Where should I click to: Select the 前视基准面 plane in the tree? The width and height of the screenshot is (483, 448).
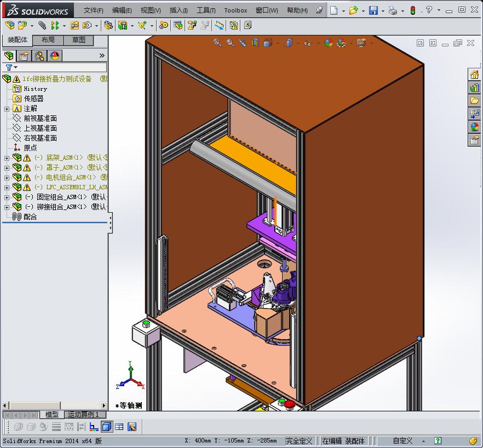(x=41, y=119)
